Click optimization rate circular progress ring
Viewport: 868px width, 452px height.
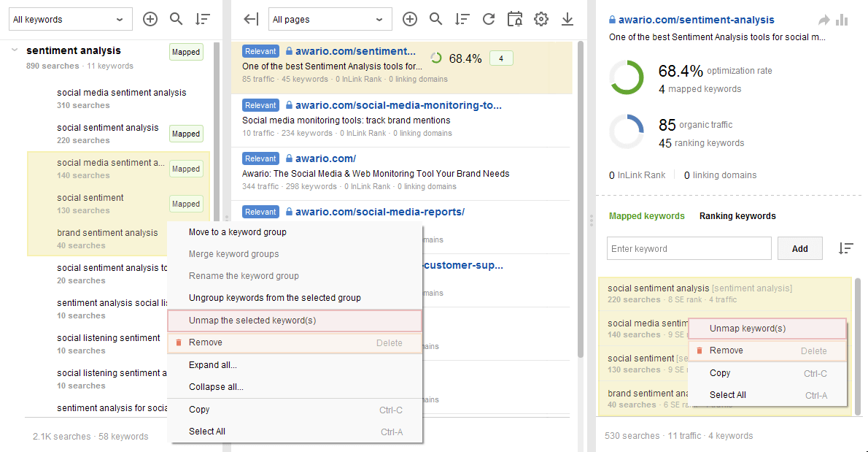627,77
